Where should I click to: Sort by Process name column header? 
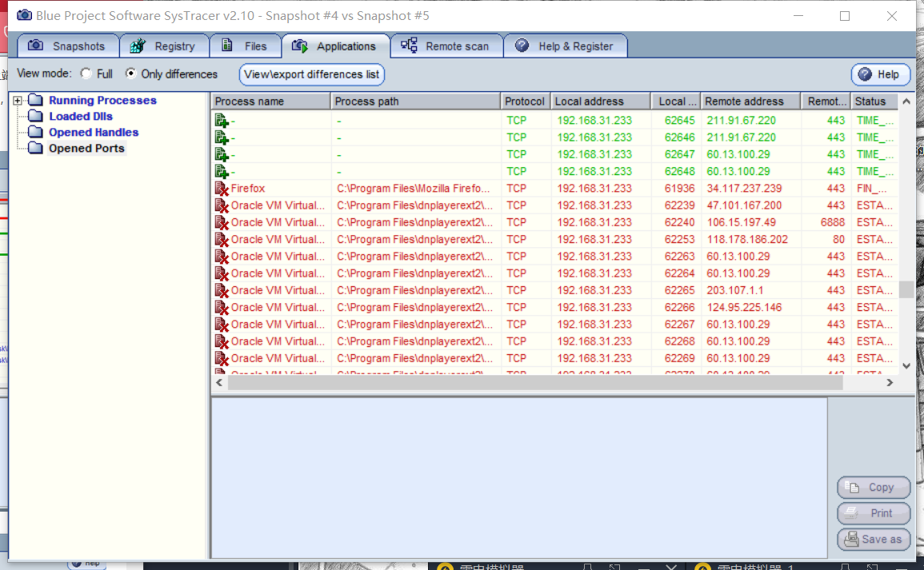tap(271, 102)
